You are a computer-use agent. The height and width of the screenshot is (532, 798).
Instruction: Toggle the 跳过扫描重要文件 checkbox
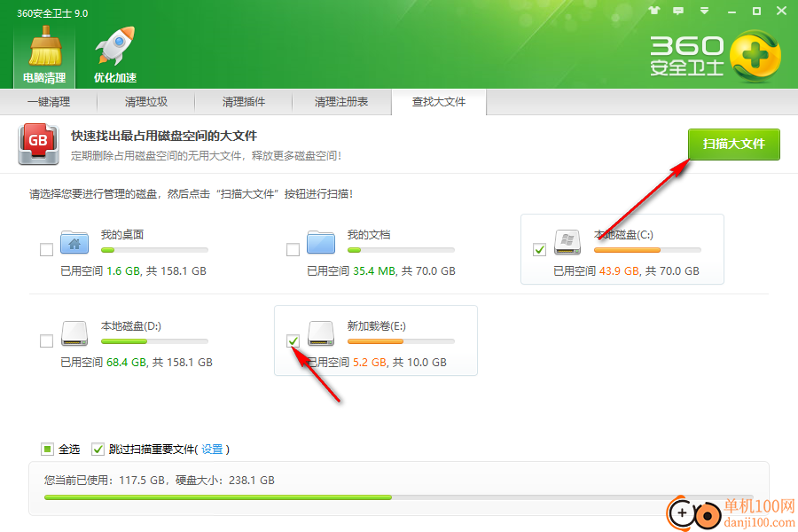pos(98,449)
